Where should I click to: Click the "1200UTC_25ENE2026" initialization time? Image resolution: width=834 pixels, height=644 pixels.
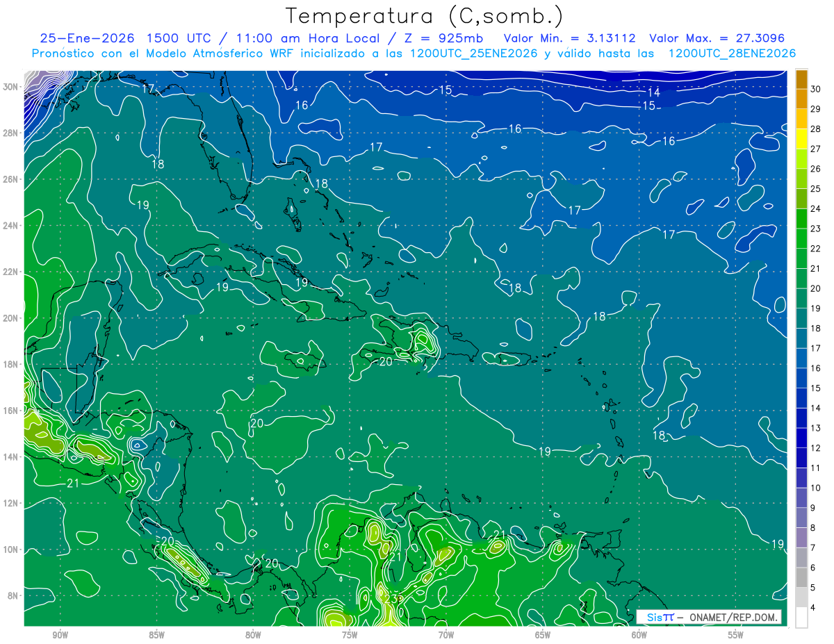(475, 53)
